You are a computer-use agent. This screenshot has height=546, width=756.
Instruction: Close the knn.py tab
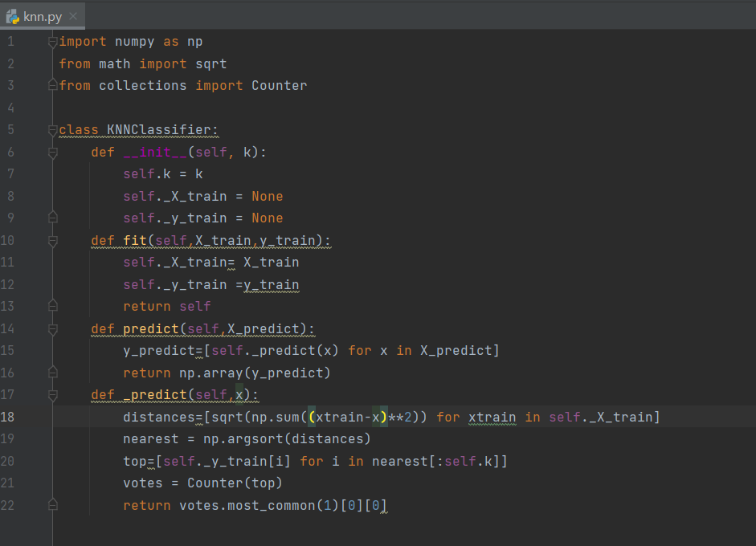tap(73, 16)
